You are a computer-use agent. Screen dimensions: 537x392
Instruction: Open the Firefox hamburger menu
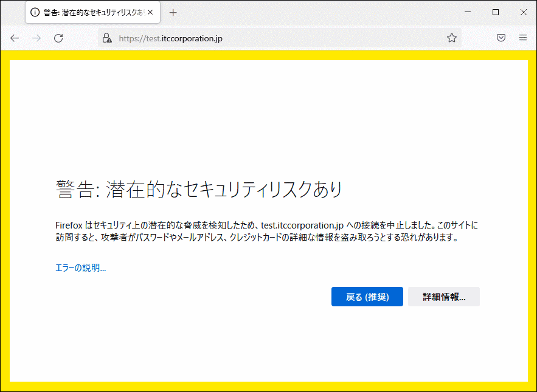coord(523,38)
